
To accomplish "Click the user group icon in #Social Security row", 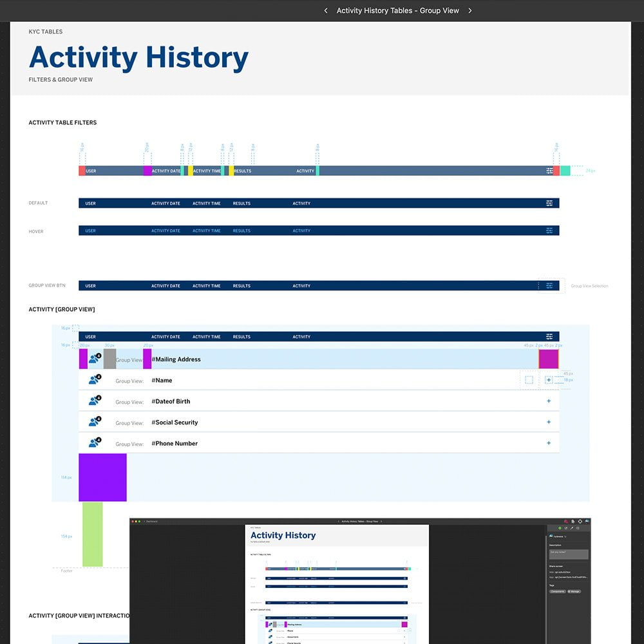I will click(95, 422).
